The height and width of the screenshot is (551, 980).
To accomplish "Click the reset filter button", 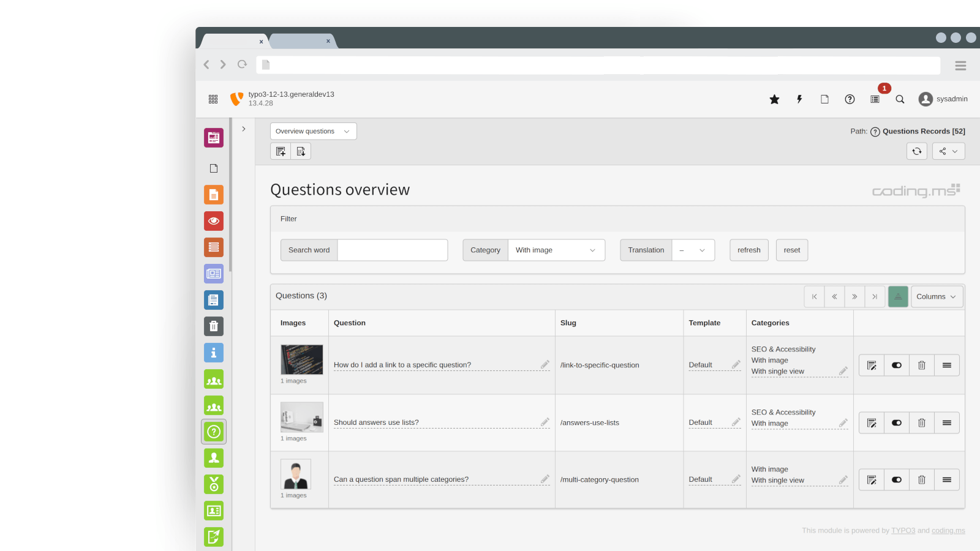I will click(791, 250).
